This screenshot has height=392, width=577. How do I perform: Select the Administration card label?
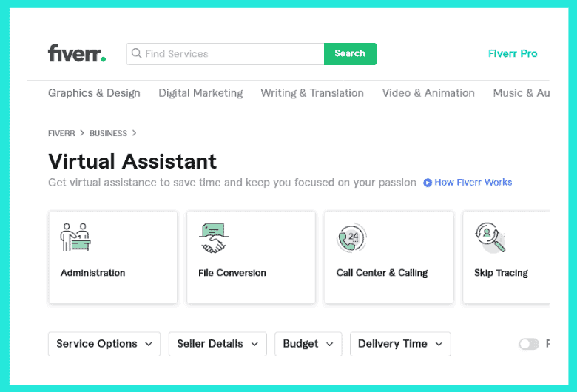pos(92,273)
